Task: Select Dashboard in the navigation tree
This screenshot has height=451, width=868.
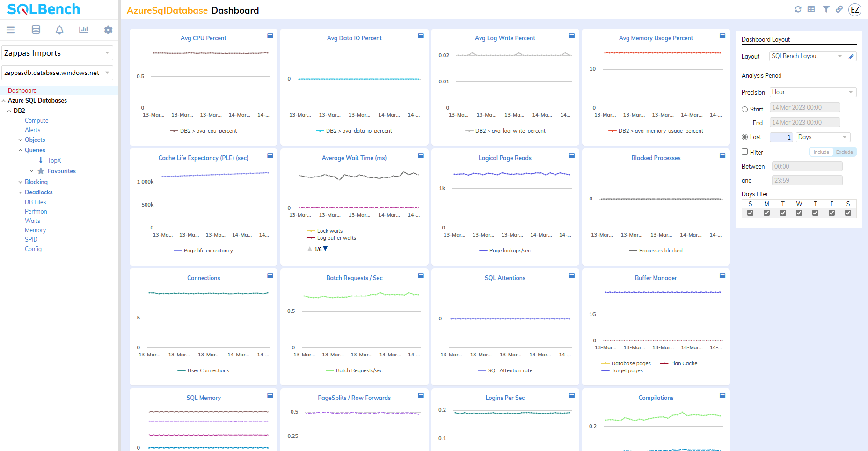Action: pyautogui.click(x=22, y=90)
